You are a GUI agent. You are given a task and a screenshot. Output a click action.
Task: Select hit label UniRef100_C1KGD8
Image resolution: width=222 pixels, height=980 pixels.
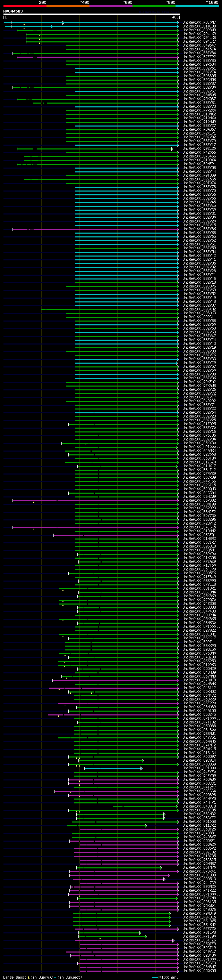point(199,558)
